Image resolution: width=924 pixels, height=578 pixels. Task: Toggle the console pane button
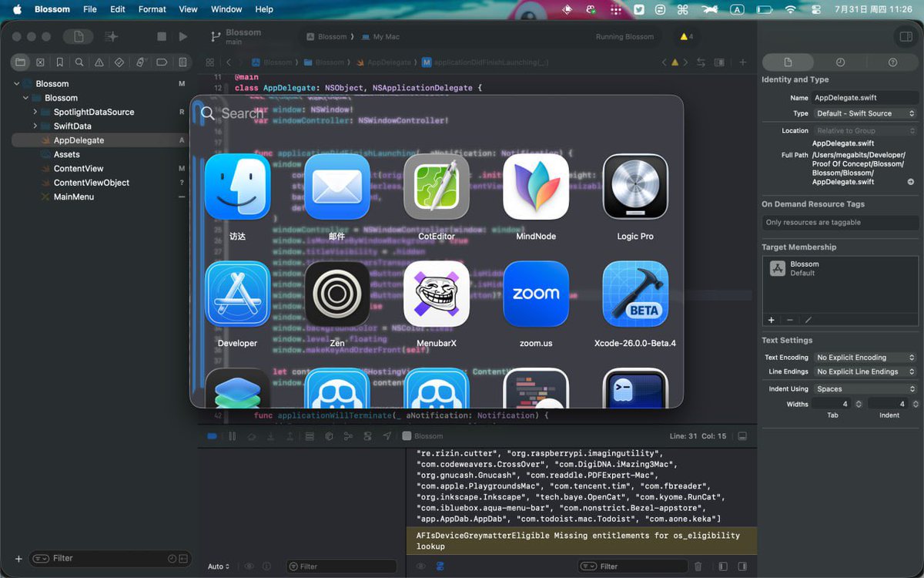pyautogui.click(x=744, y=566)
